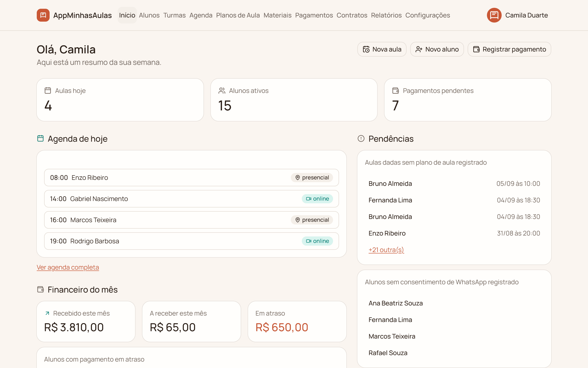Open the Contratos section
Image resolution: width=588 pixels, height=368 pixels.
point(352,15)
